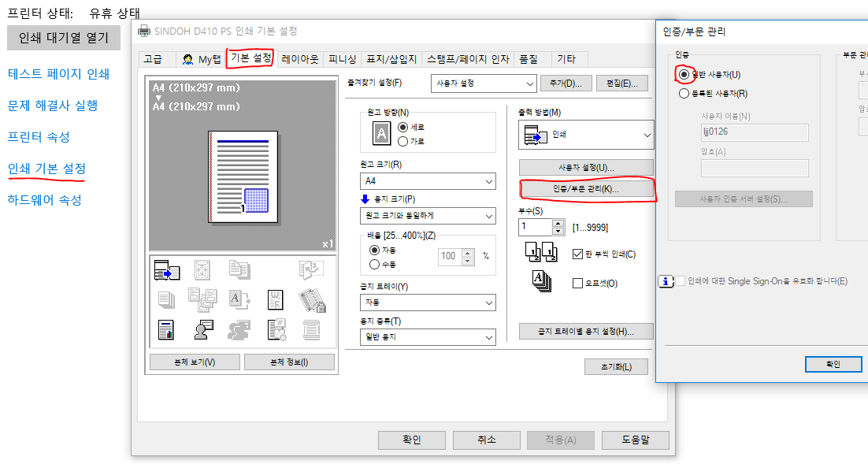Open the 피니싱 tab

click(x=343, y=59)
